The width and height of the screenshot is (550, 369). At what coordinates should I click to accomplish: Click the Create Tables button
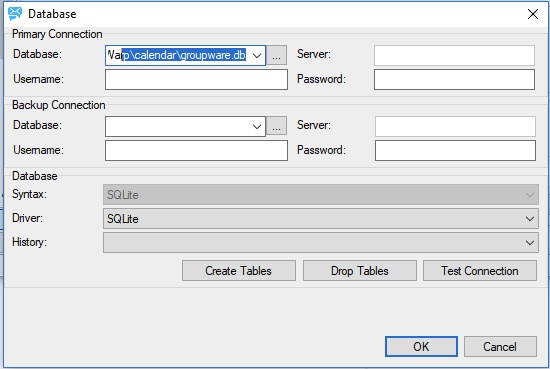pos(239,271)
